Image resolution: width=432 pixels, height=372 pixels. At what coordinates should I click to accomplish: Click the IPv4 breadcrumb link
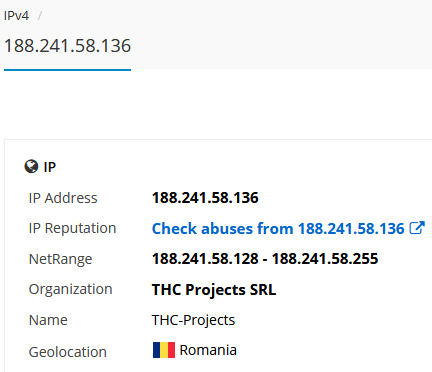(x=16, y=16)
